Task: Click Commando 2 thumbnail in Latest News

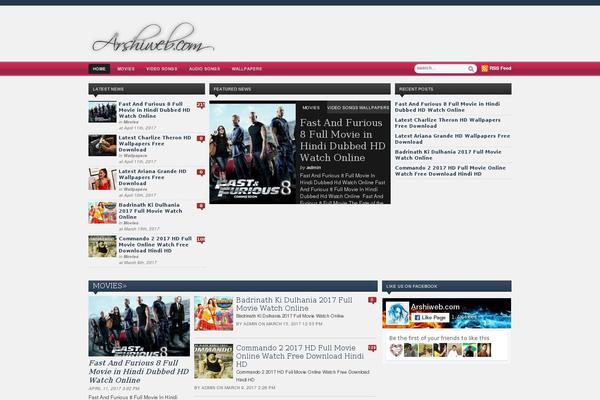Action: 102,247
